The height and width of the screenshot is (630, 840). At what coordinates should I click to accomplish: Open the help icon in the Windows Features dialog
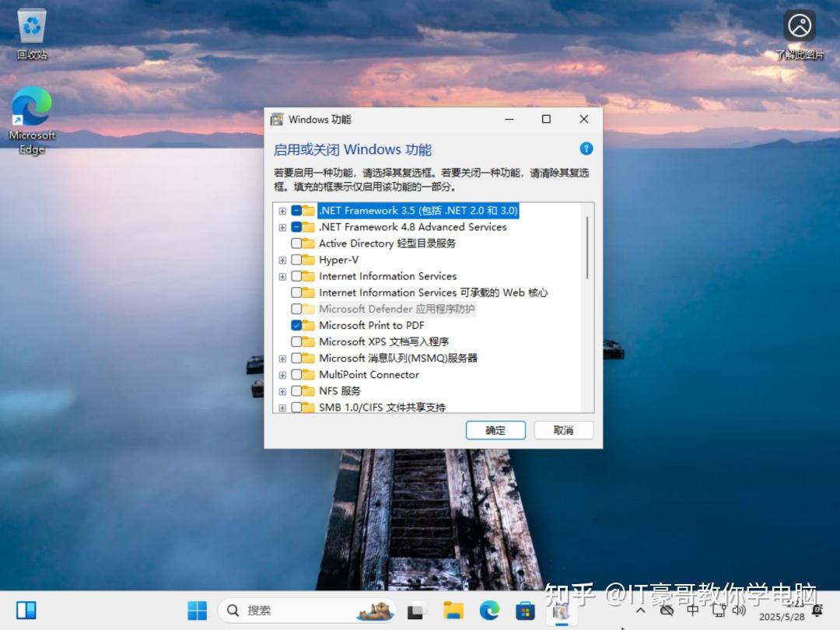[586, 149]
